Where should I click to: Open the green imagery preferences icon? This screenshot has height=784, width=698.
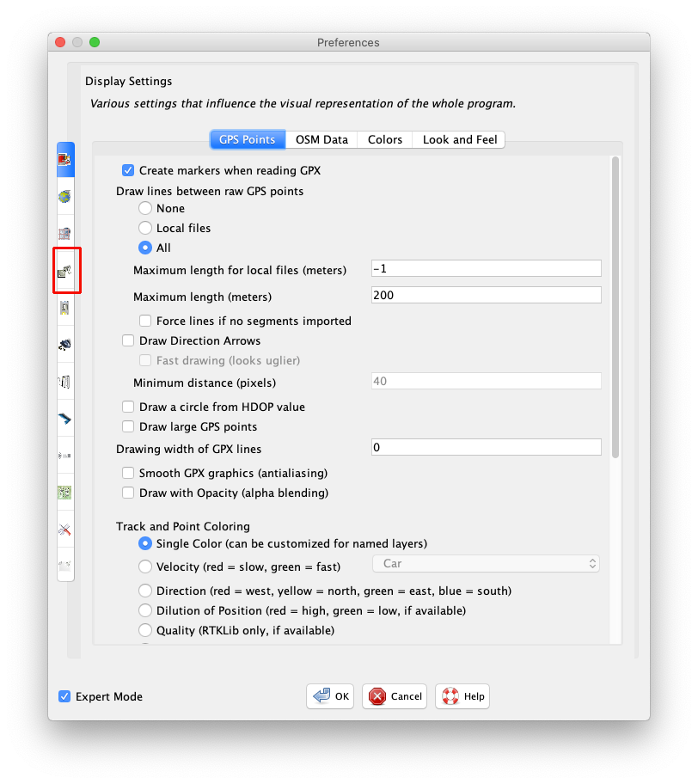65,493
